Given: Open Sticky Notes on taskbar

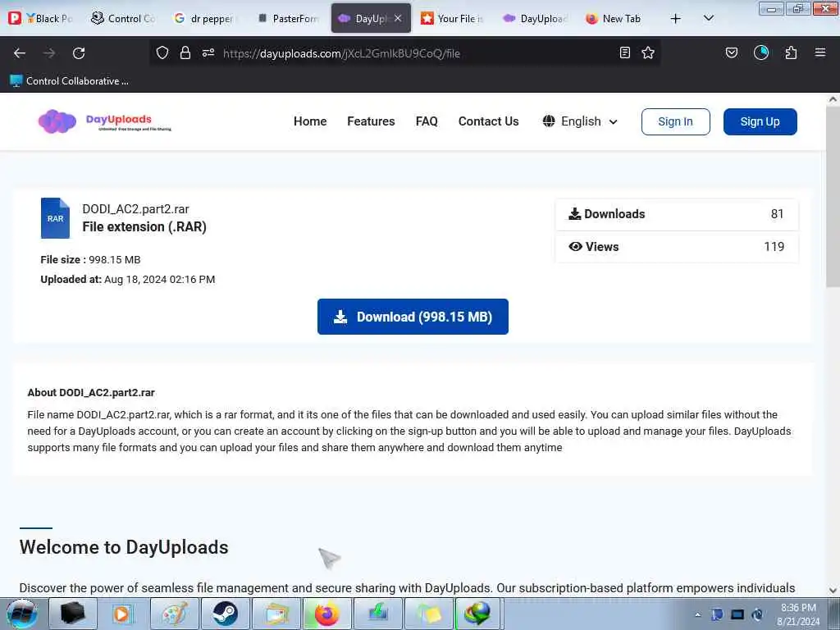Looking at the screenshot, I should point(428,614).
